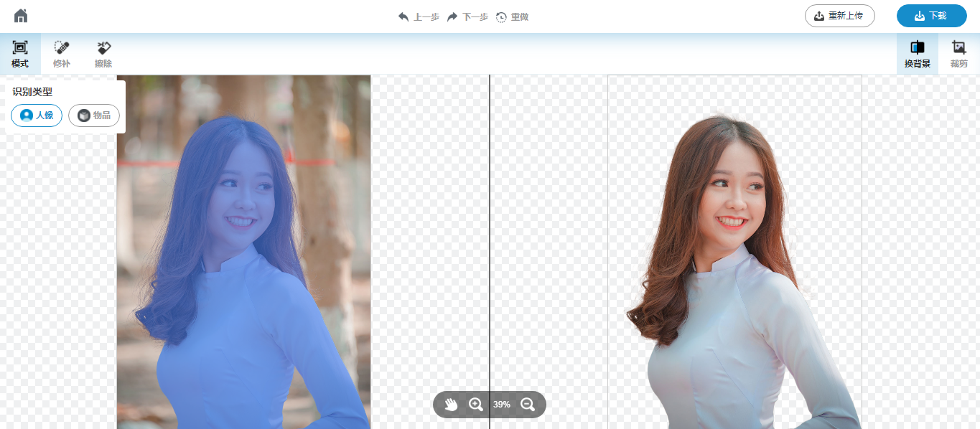Viewport: 980px width, 429px height.
Task: Choose 物品 object recognition type
Action: pyautogui.click(x=94, y=115)
